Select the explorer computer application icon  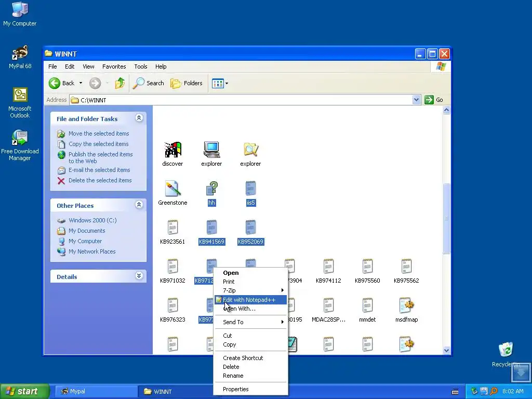tap(212, 150)
